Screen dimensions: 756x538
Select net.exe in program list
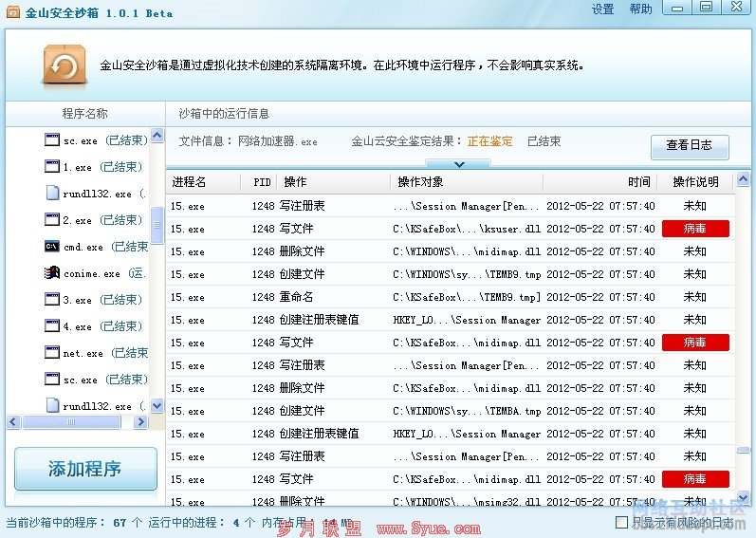tap(96, 353)
